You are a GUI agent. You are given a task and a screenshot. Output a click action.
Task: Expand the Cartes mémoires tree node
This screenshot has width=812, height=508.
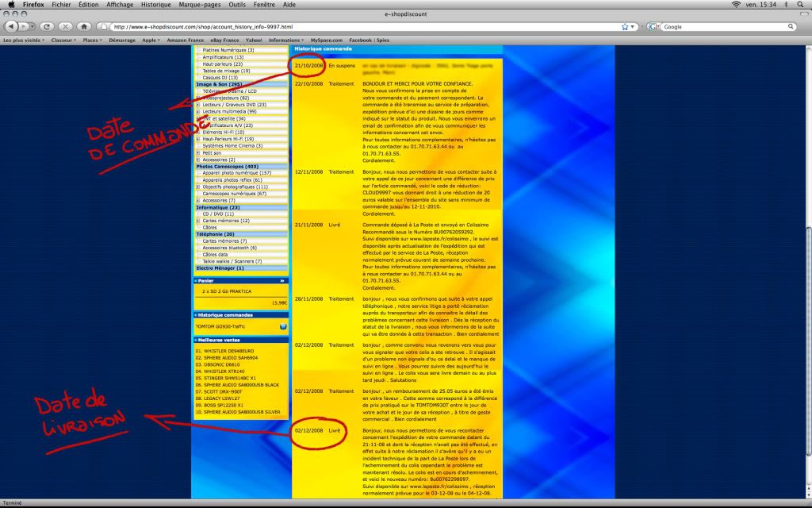coord(197,221)
